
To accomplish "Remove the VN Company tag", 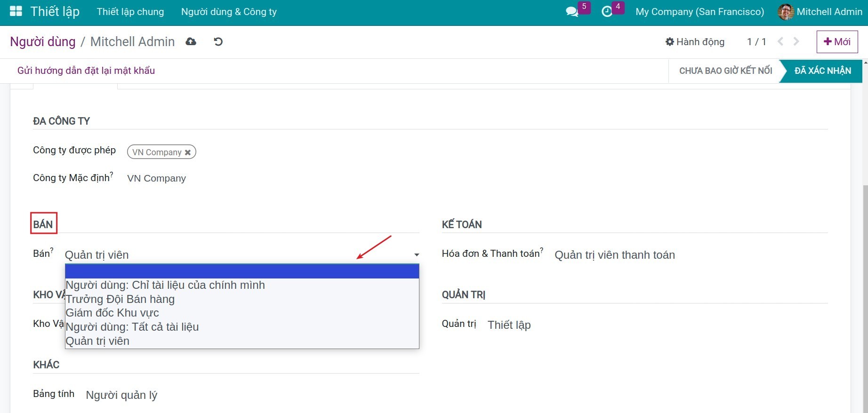I will (x=188, y=152).
